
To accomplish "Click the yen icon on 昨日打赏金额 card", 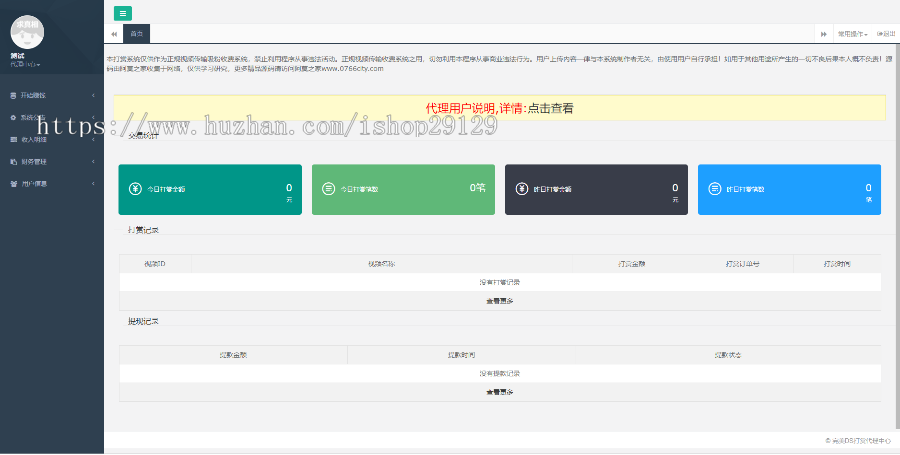I will click(522, 189).
